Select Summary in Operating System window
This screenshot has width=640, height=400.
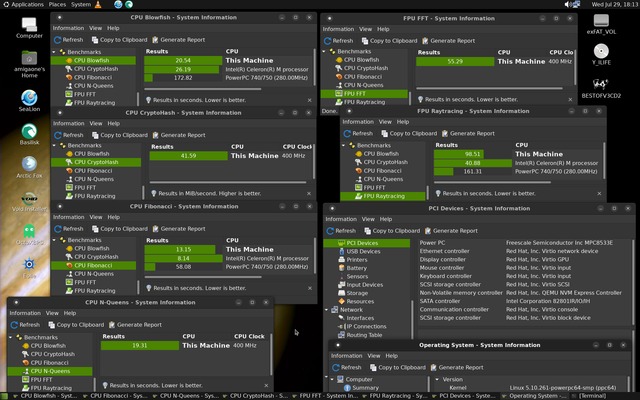365,388
